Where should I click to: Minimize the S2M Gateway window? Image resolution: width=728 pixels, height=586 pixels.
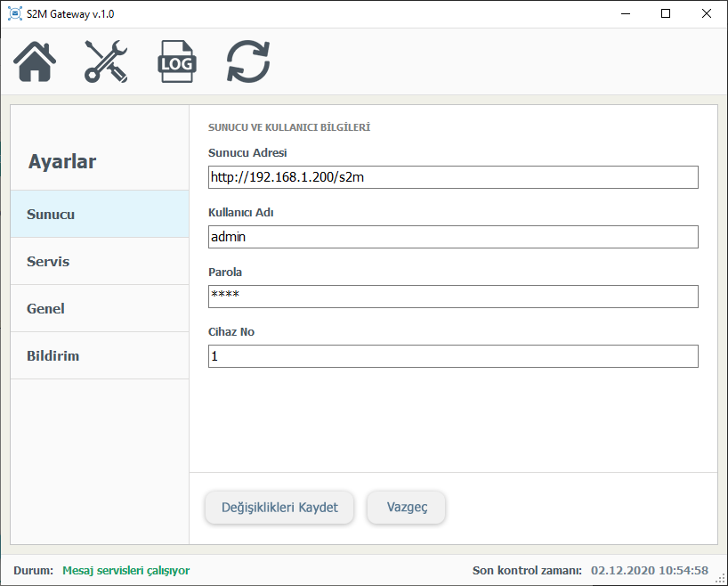(625, 14)
